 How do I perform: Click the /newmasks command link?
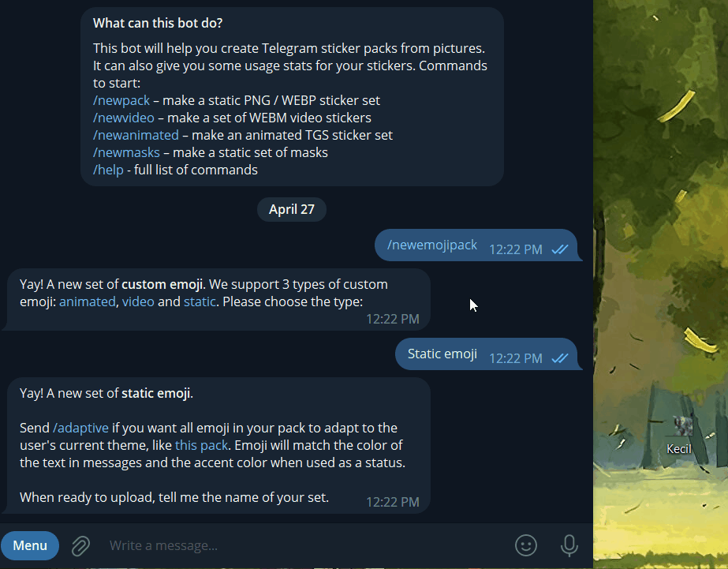(x=126, y=152)
